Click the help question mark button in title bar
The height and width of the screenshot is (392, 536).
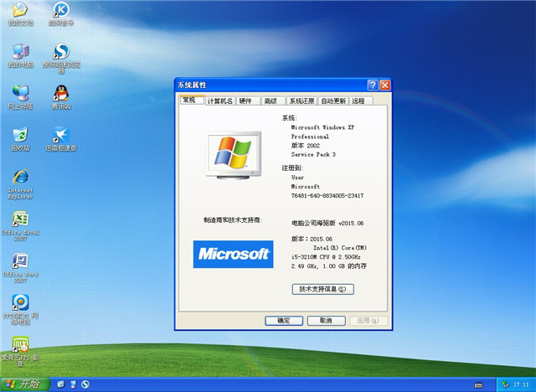372,85
